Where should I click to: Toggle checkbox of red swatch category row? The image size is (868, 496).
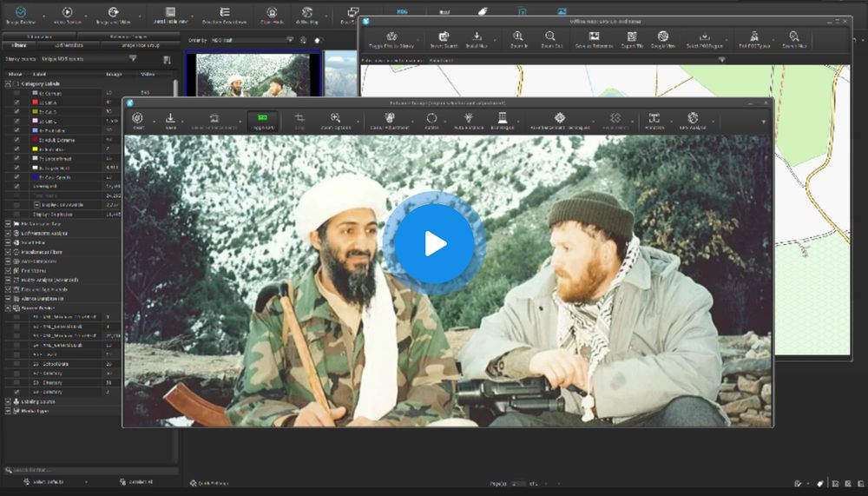(16, 103)
